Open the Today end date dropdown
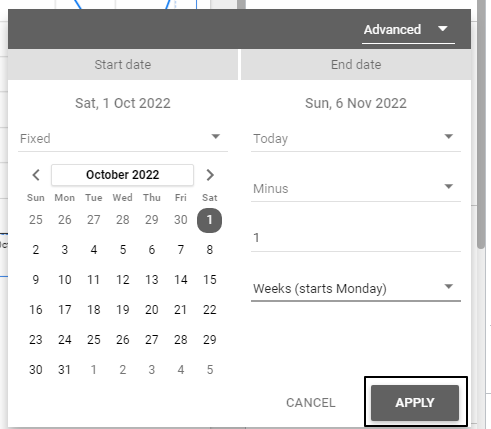 coord(356,138)
